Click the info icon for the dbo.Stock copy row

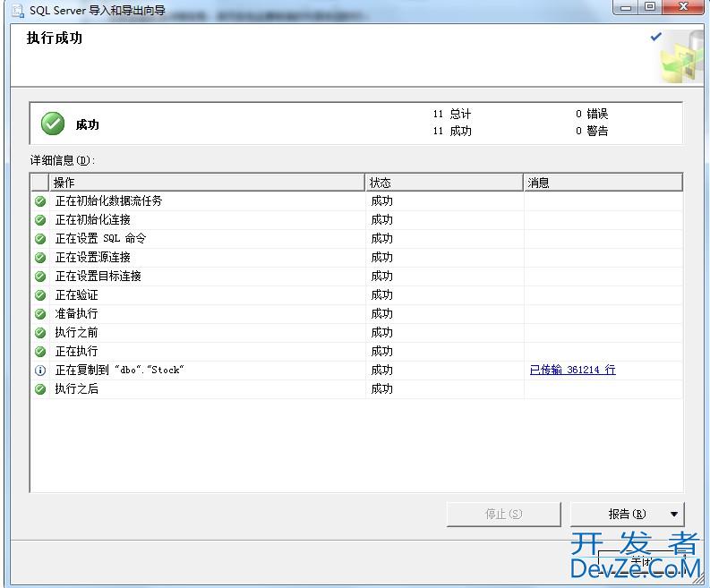click(40, 371)
